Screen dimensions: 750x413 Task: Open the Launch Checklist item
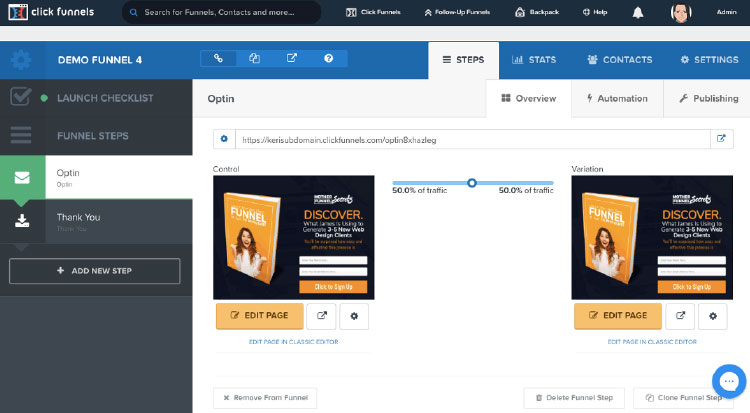(96, 98)
